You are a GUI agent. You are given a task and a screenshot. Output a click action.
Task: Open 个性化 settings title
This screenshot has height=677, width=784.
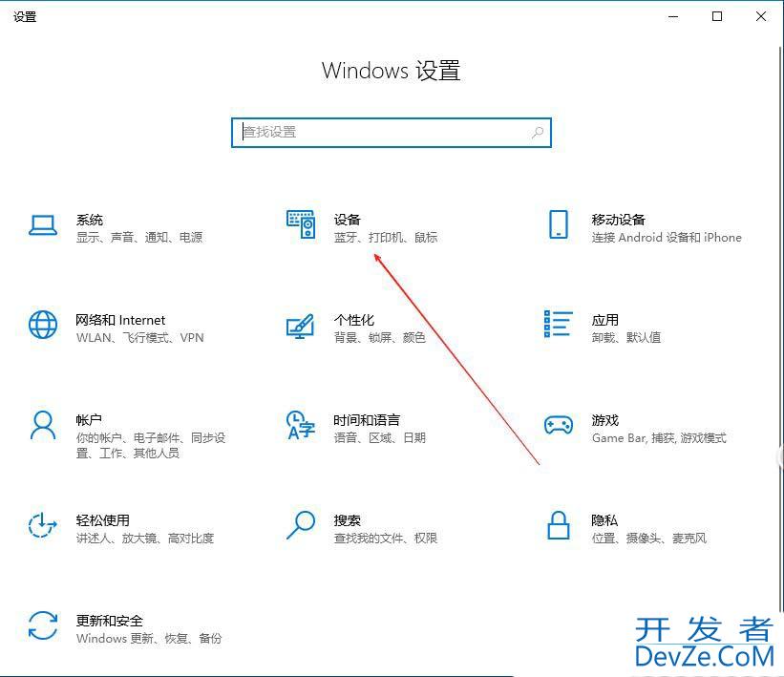354,320
